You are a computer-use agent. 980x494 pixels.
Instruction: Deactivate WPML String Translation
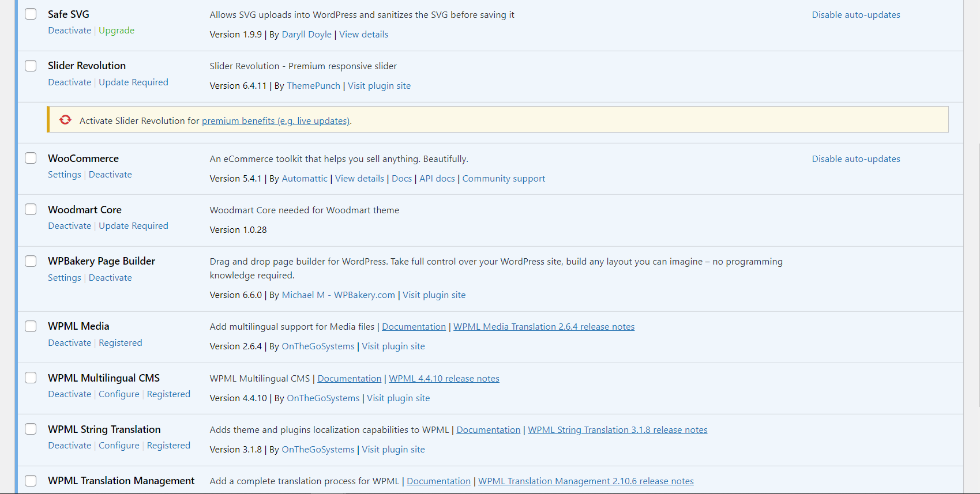click(69, 446)
